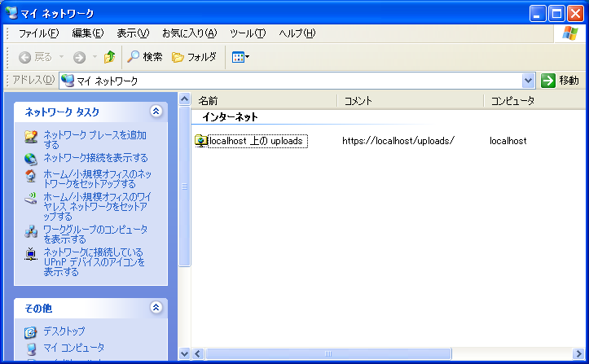This screenshot has height=364, width=589.
Task: Open the ファイル(F) menu
Action: tap(38, 33)
